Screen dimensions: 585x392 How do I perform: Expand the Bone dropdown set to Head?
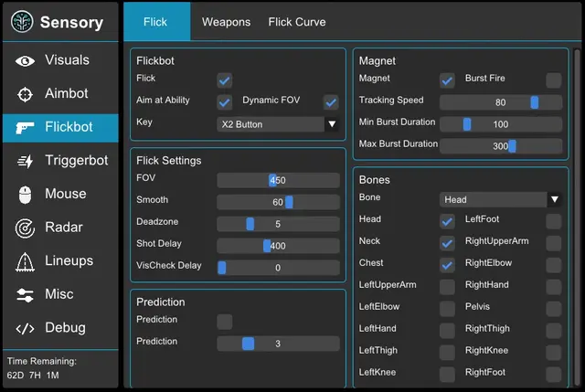coord(500,199)
